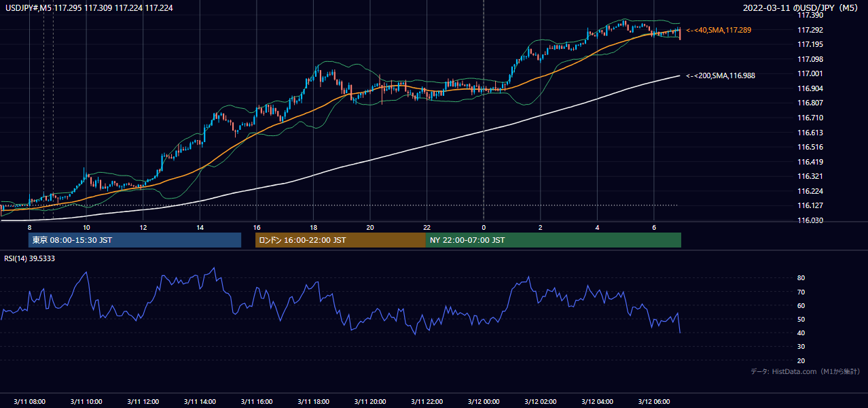Click hour 22 on the price chart time axis
Screen dimensions: 868x408
click(x=427, y=227)
